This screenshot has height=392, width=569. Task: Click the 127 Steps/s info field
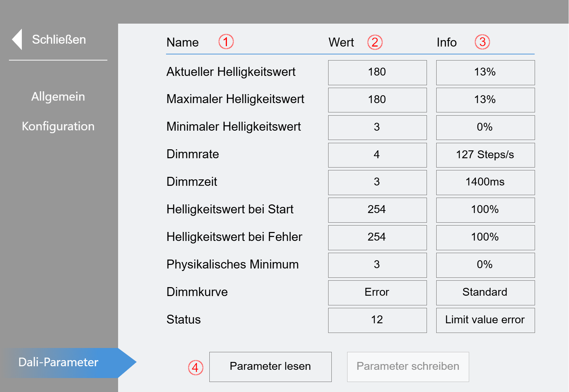coord(485,155)
